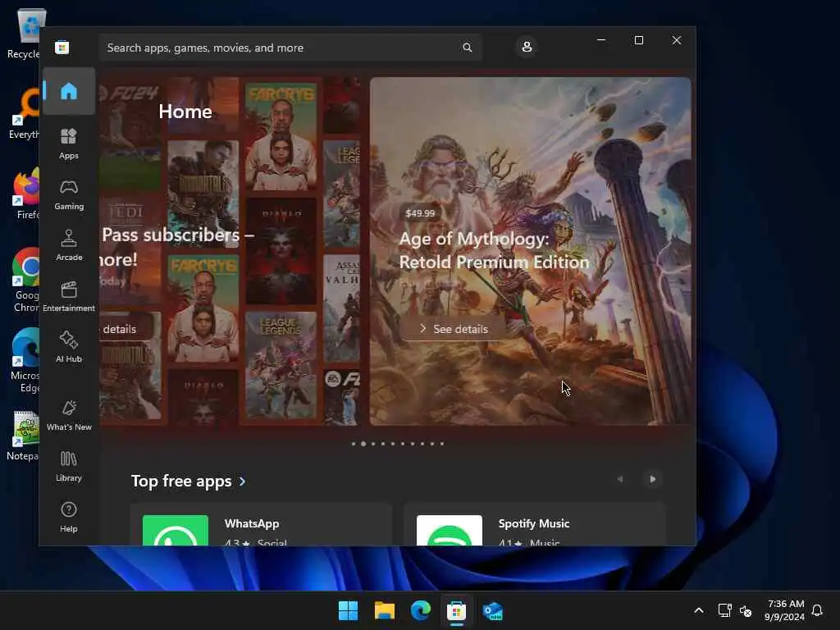Select the Google Chrome desktop shortcut
840x630 pixels.
pyautogui.click(x=25, y=281)
